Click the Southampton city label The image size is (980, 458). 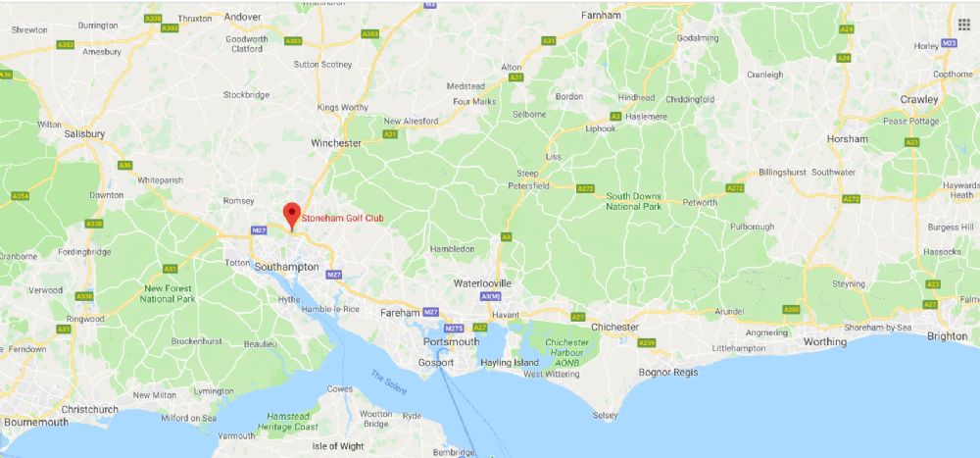tap(287, 267)
